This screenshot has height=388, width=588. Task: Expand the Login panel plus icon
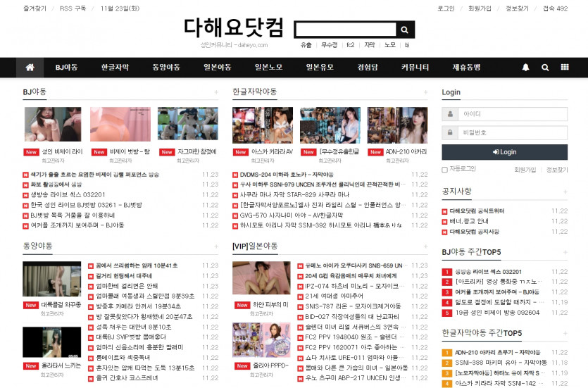[x=564, y=93]
